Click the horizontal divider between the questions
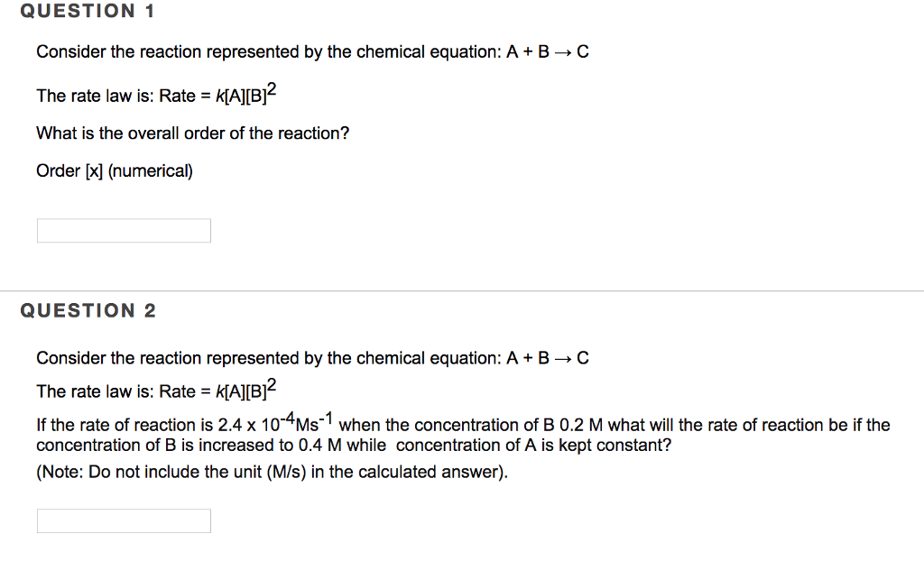This screenshot has width=924, height=570. click(462, 291)
